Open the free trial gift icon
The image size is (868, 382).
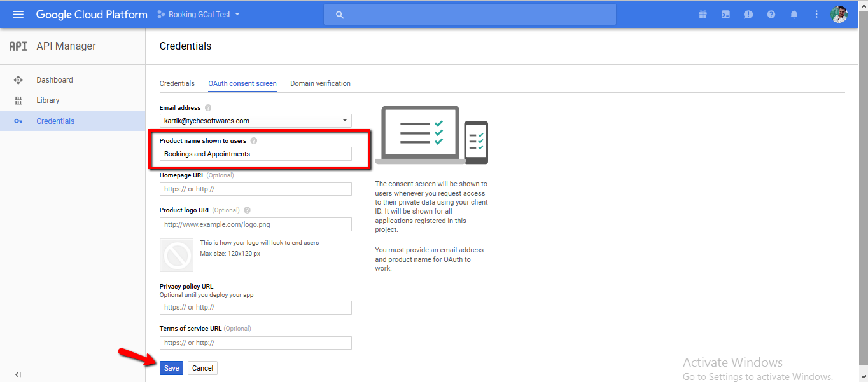[x=703, y=15]
